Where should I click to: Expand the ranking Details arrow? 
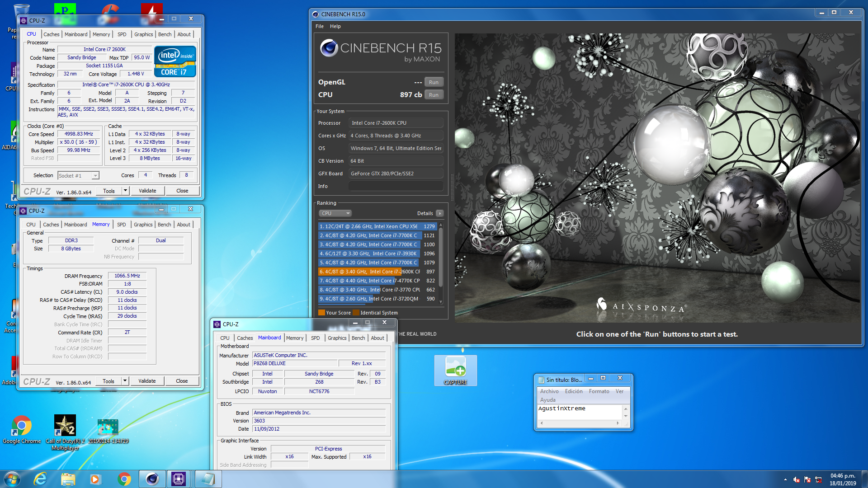(440, 213)
